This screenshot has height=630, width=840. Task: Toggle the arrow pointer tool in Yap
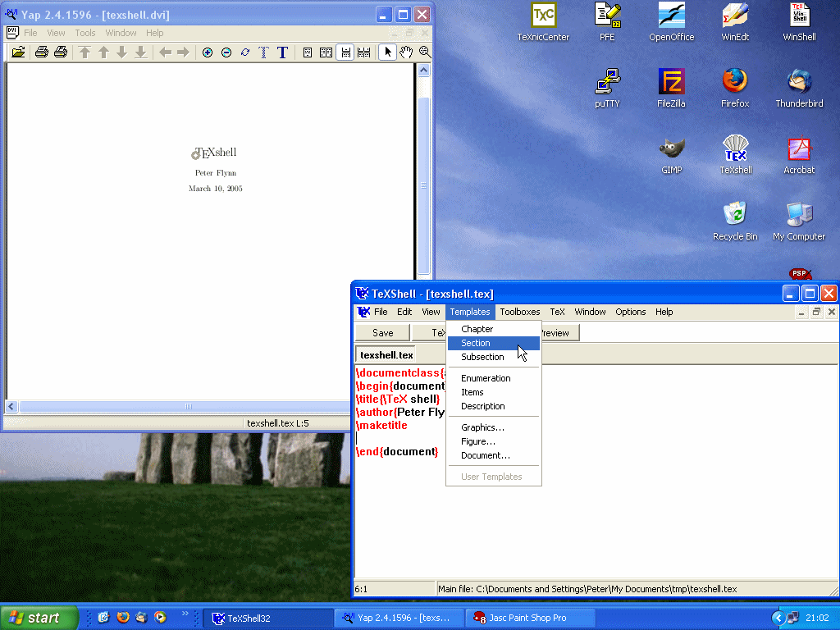pos(388,52)
